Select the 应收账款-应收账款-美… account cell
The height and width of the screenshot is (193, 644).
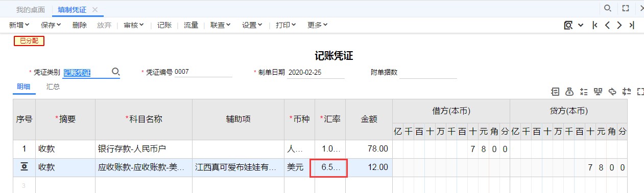[144, 167]
